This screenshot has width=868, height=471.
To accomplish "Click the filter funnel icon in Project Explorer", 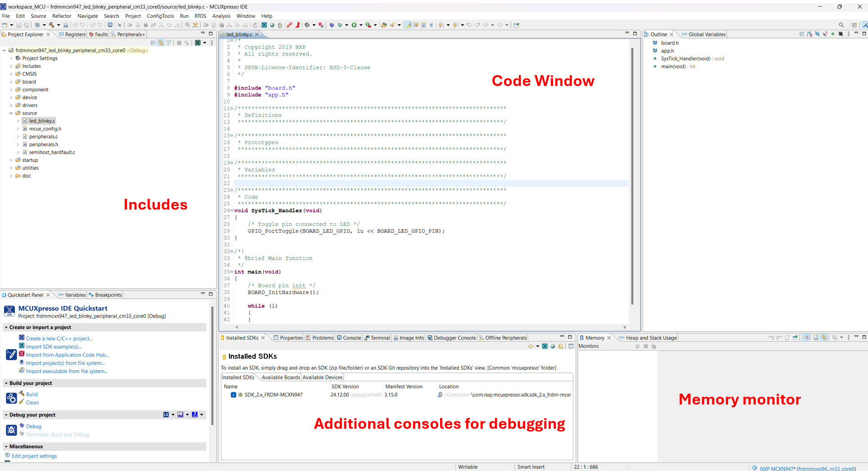I will (168, 43).
